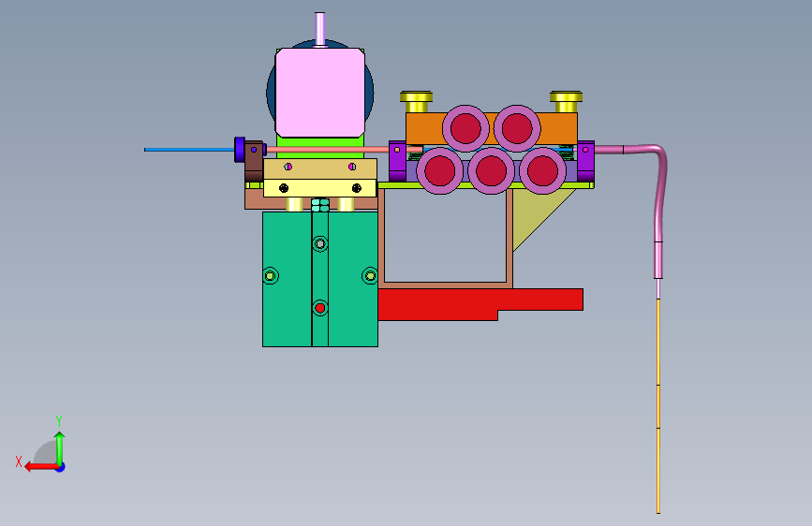Select the pink square motor body
812x526 pixels.
click(320, 93)
